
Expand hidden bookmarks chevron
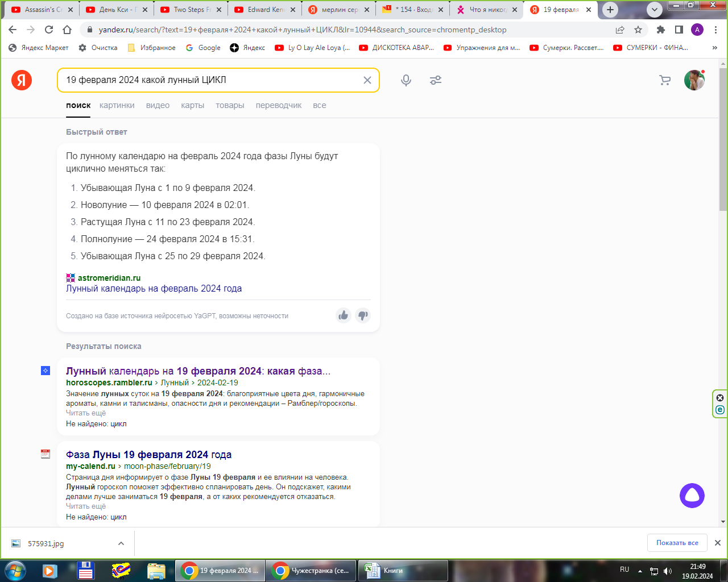pyautogui.click(x=714, y=48)
